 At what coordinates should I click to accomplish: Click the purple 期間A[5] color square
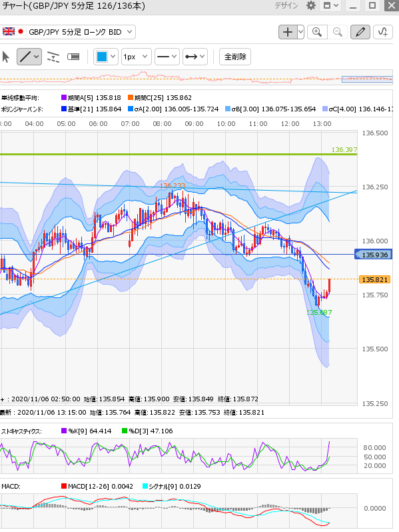pos(64,98)
